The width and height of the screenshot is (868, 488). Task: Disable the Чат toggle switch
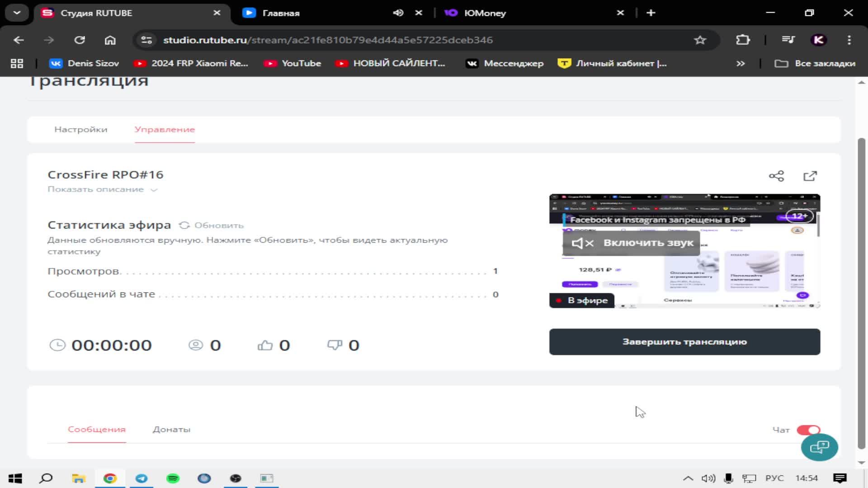[808, 430]
